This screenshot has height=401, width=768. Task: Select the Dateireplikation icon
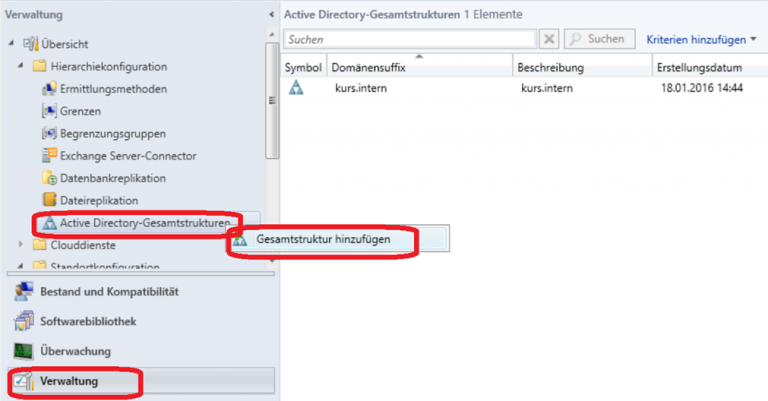[50, 200]
